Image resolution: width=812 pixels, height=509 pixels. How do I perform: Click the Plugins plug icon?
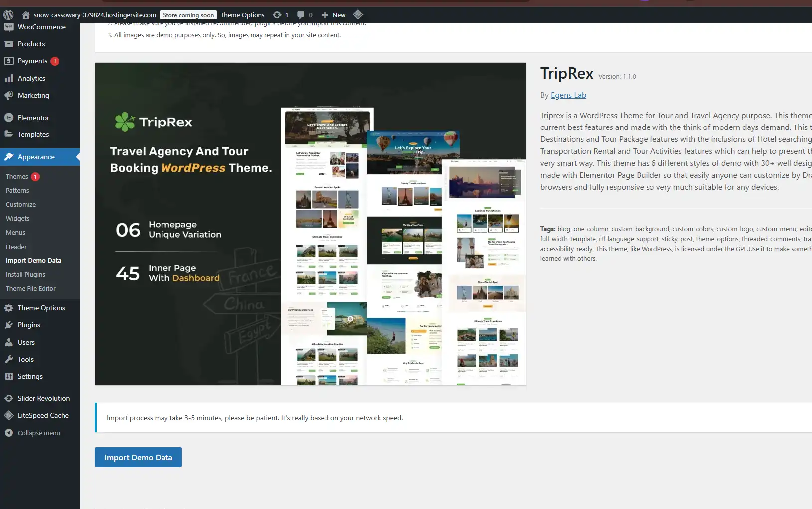coord(9,325)
